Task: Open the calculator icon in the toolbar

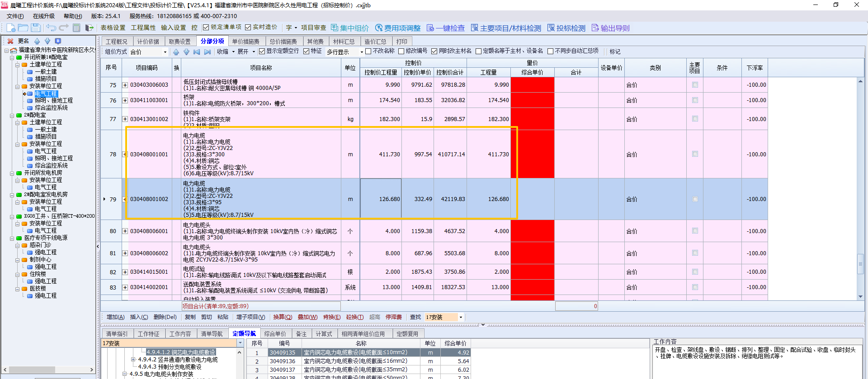Action: point(76,28)
